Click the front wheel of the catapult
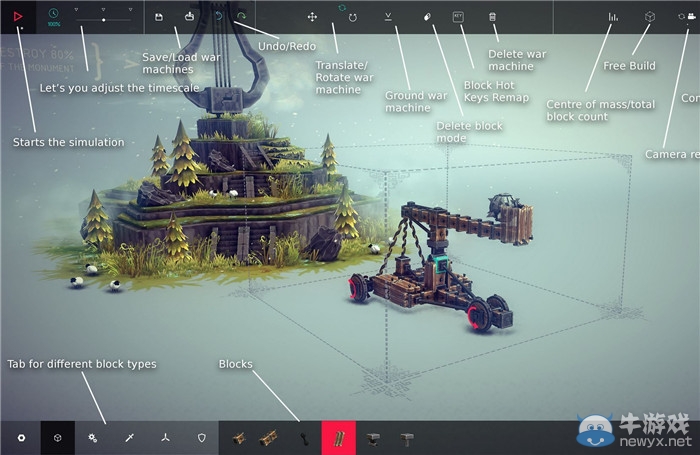Screen dimensions: 700x455 479,316
